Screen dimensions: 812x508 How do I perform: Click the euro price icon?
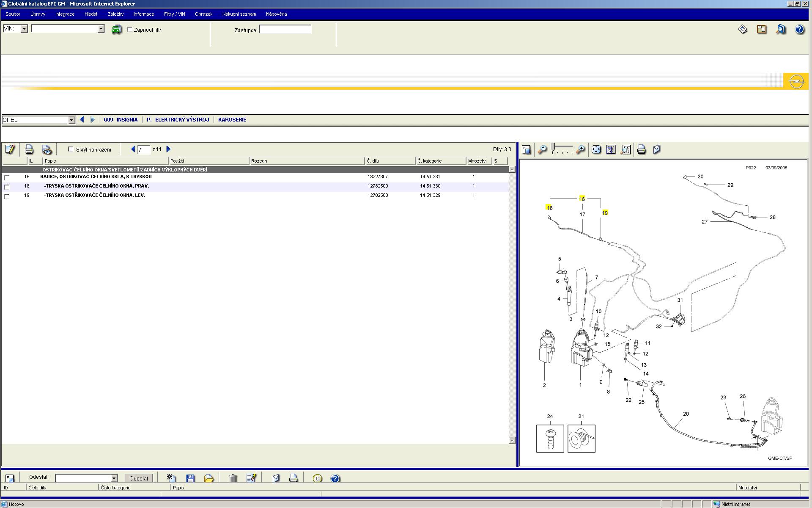[x=318, y=478]
